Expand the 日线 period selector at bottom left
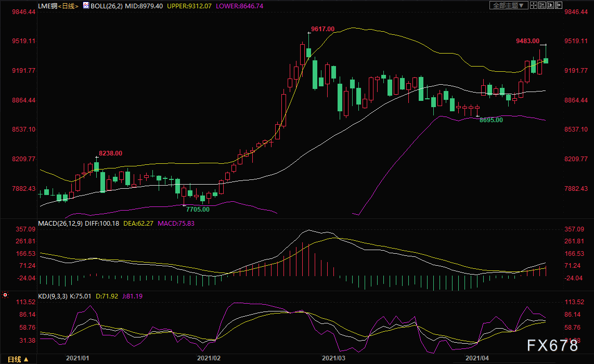Viewport: 594px width, 364px height. point(17,359)
